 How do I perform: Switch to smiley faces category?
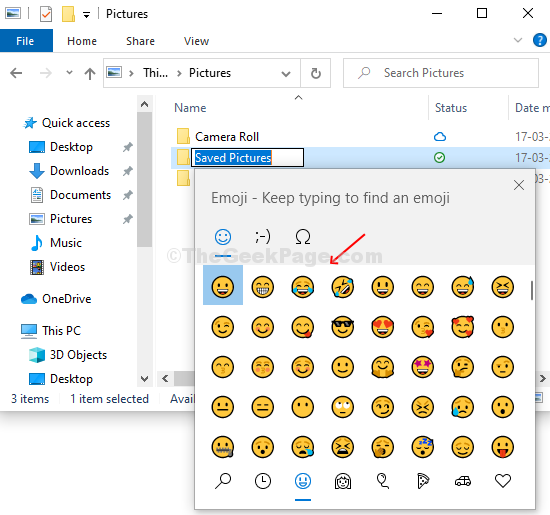303,481
